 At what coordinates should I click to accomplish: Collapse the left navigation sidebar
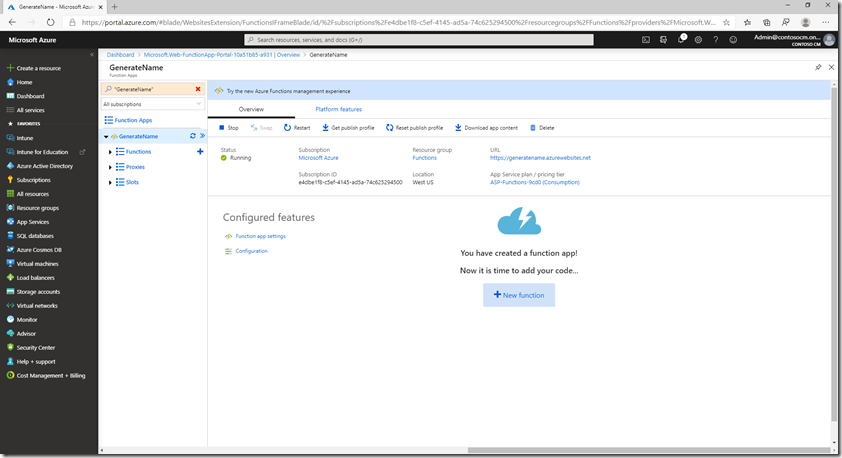click(92, 55)
